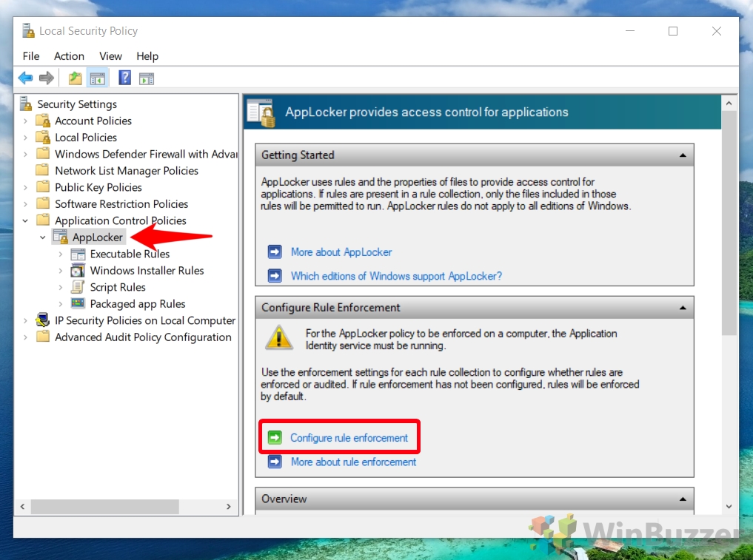The height and width of the screenshot is (560, 753).
Task: Click the Windows Defender Firewall folder icon
Action: [x=43, y=153]
